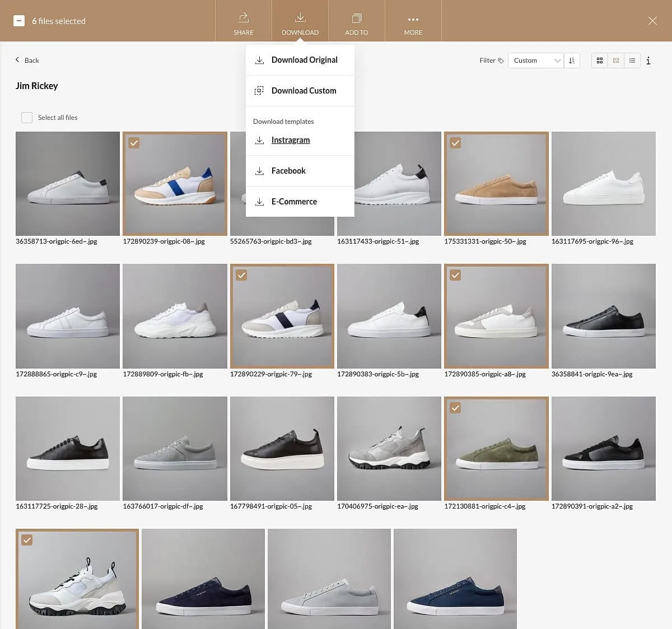Uncheck the chunky white trainer checkbox

(x=27, y=540)
